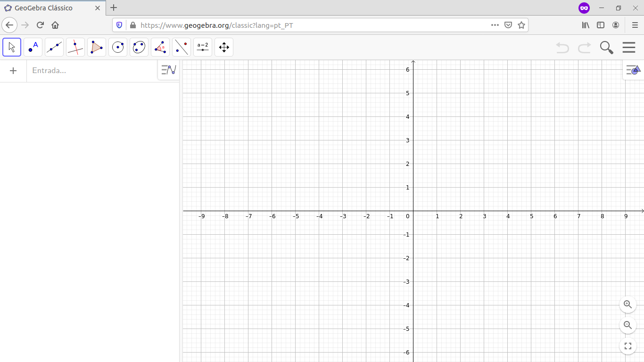
Task: Click the GeoGebra undo arrow
Action: click(x=562, y=48)
